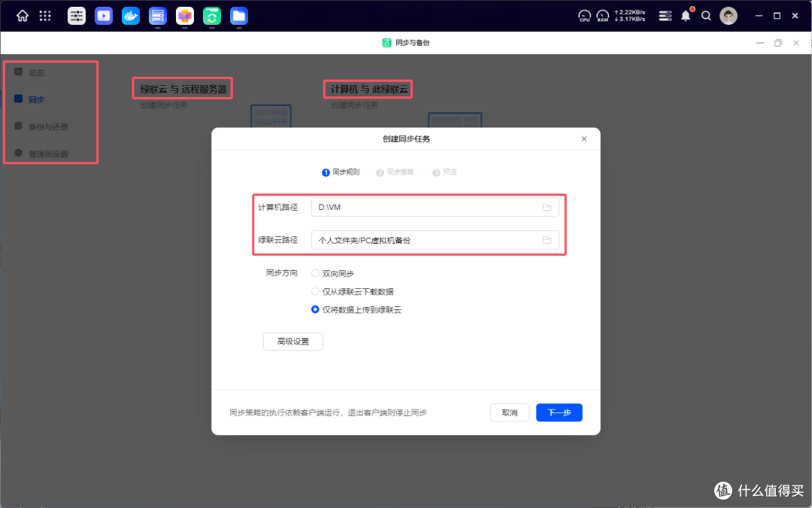Open the search magnifier
Screen dimensions: 812x508
[706, 16]
